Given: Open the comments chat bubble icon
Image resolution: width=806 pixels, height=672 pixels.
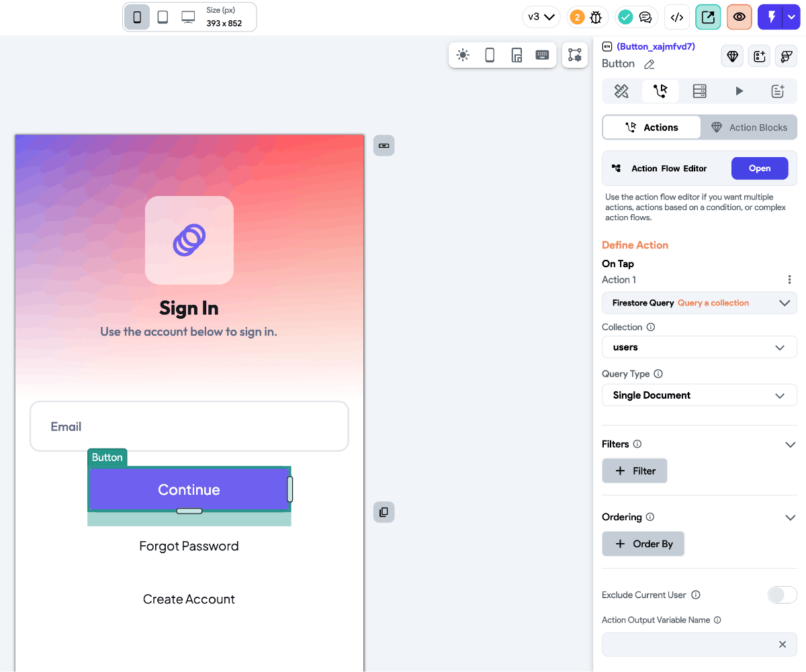Looking at the screenshot, I should 645,17.
